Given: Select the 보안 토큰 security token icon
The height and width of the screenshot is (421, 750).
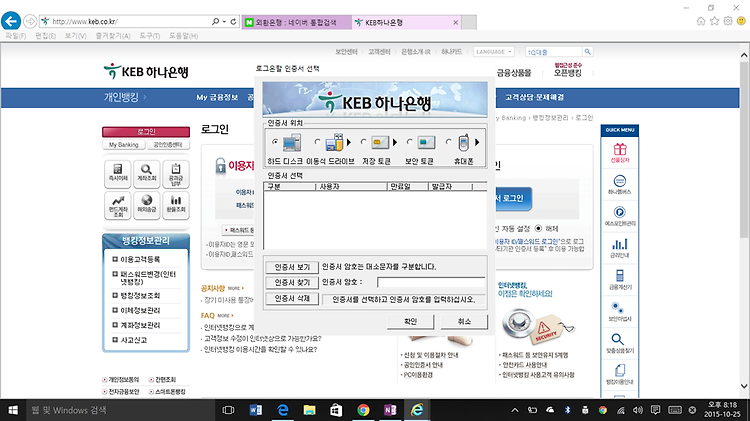Looking at the screenshot, I should click(x=426, y=143).
